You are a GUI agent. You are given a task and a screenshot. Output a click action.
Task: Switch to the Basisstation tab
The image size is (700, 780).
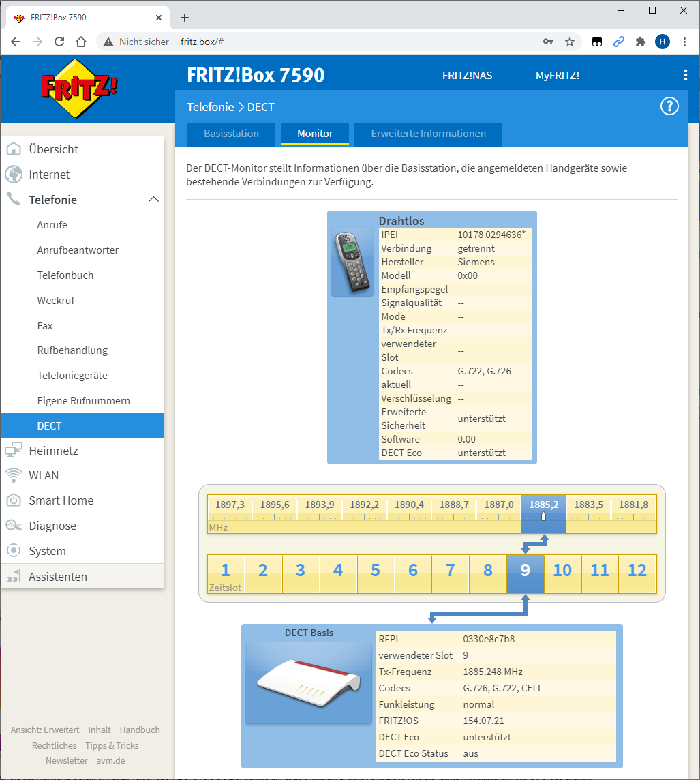click(x=231, y=134)
